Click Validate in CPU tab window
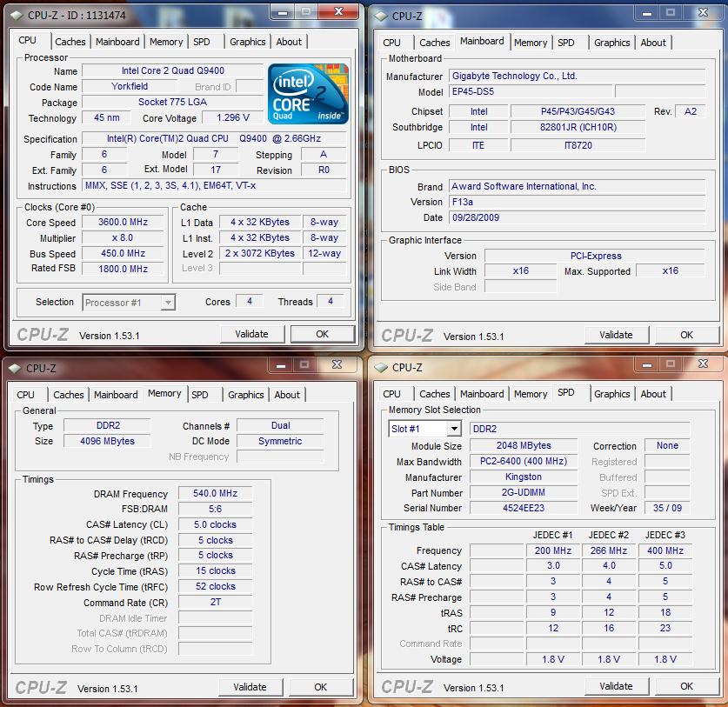Image resolution: width=728 pixels, height=707 pixels. 251,334
